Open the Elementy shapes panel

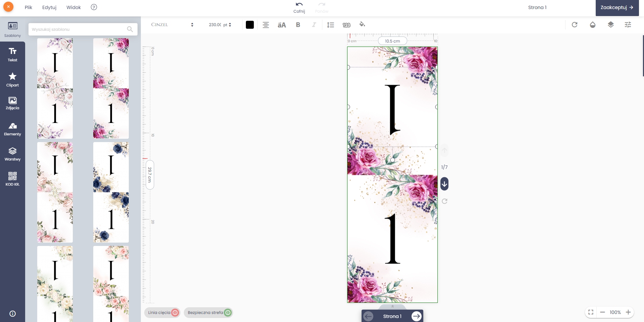(12, 129)
